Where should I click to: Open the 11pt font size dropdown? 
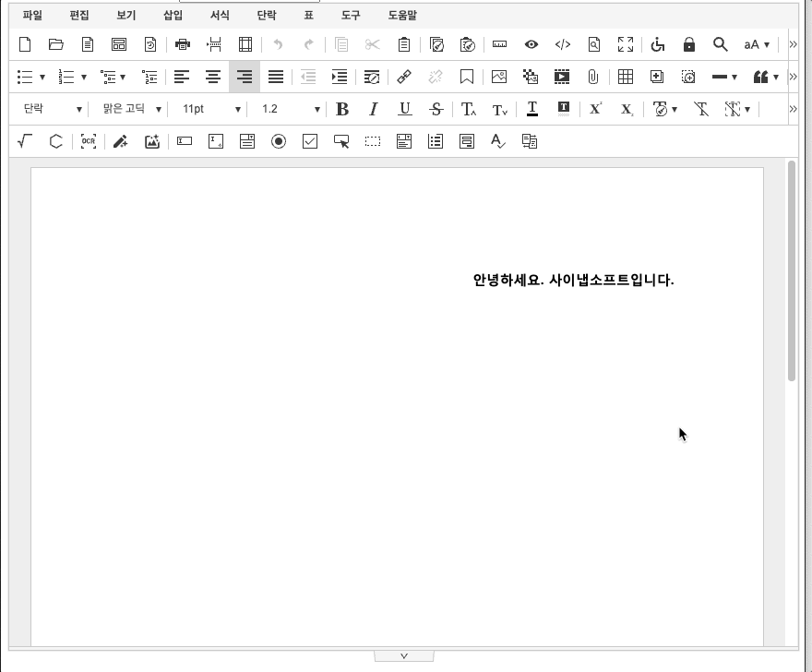tap(210, 109)
